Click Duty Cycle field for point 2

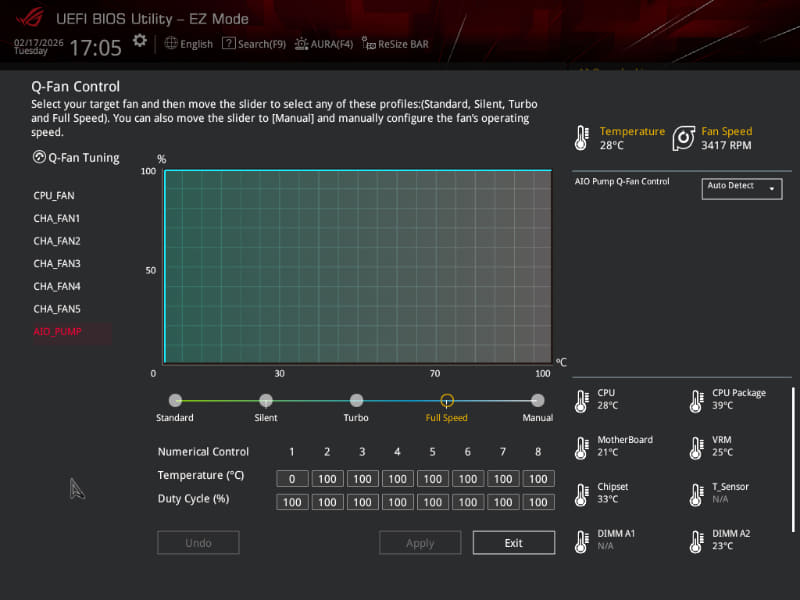pyautogui.click(x=327, y=502)
